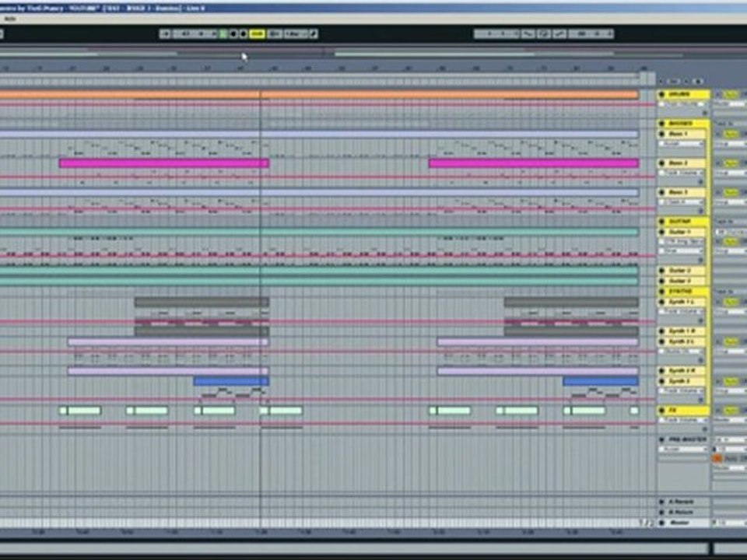Enable Draw Mode pencil tool

(313, 33)
